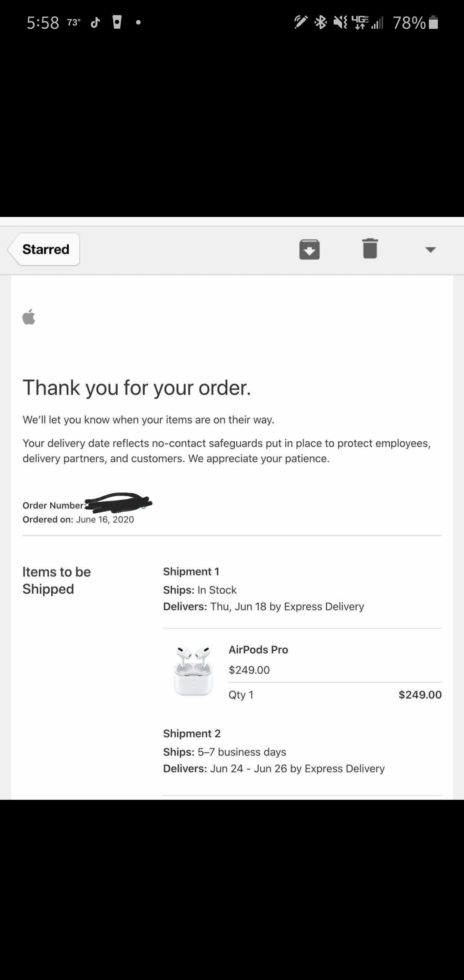Tap the Starbucks cup notification icon
The image size is (464, 980).
point(117,22)
